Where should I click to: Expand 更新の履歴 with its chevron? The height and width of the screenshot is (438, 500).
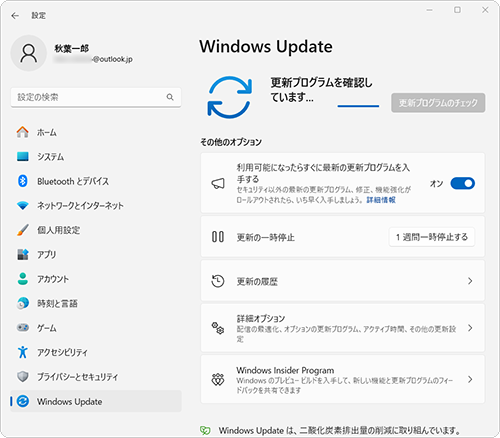470,281
